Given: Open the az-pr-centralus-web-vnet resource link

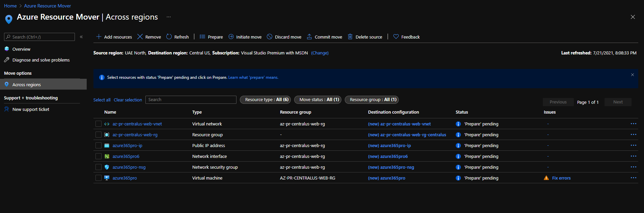Looking at the screenshot, I should 137,124.
